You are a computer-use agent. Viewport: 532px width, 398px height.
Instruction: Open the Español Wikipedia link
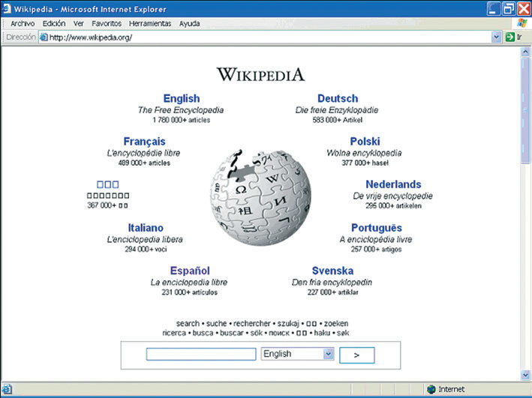click(x=190, y=271)
